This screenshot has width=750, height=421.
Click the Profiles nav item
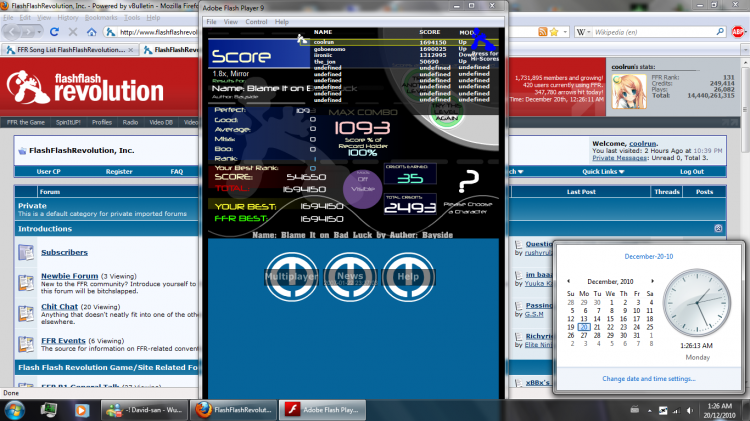point(102,122)
